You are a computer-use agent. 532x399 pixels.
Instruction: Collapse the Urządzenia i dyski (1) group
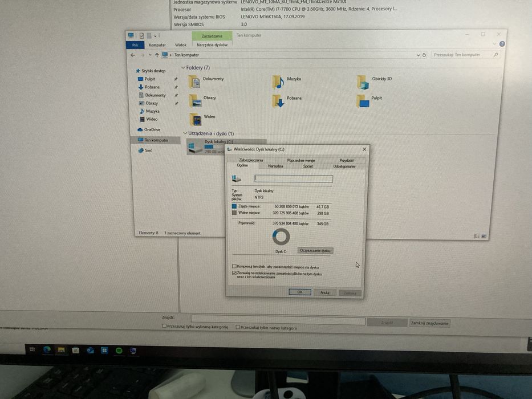point(185,133)
